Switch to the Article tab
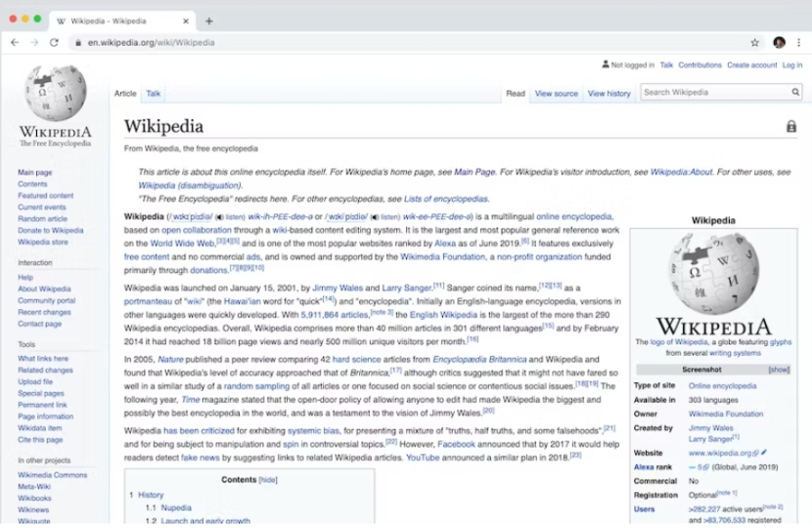Screen dimensions: 812x528 click(x=125, y=94)
